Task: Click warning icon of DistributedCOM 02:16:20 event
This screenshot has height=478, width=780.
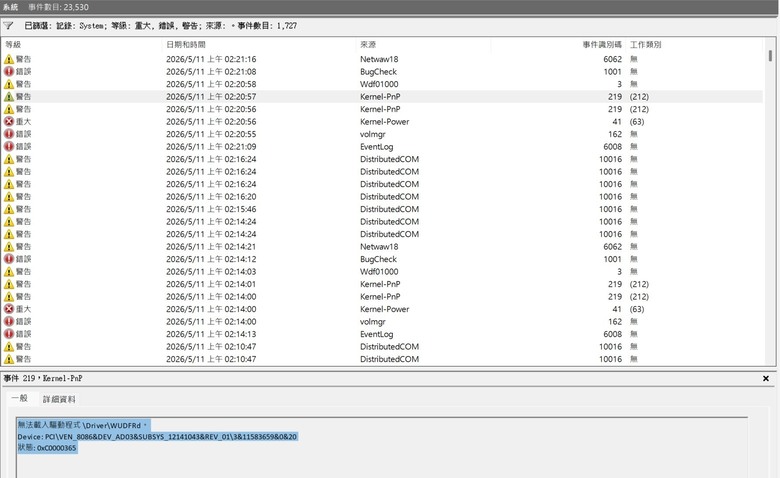Action: point(9,196)
